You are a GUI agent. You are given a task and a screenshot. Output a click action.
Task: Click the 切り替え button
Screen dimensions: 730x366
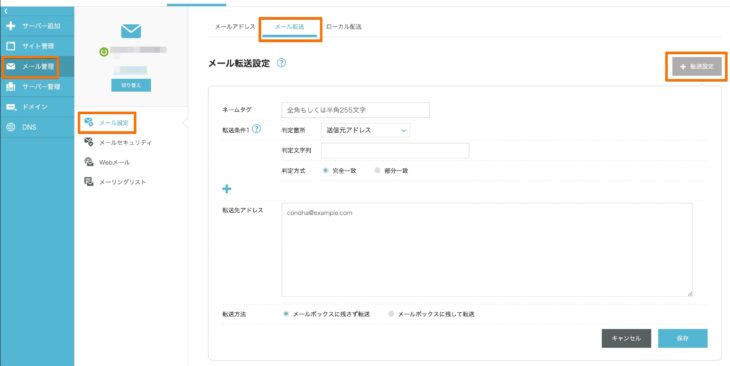point(131,86)
